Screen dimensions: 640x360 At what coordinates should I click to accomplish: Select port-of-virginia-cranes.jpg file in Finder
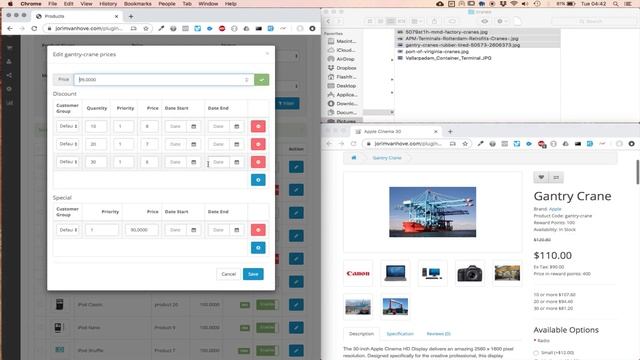coord(437,51)
